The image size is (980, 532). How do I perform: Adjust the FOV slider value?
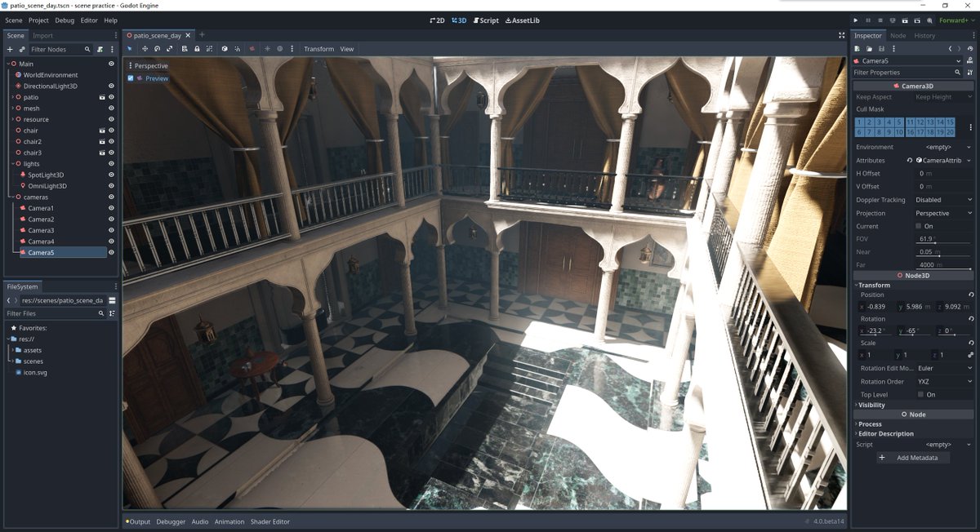944,239
